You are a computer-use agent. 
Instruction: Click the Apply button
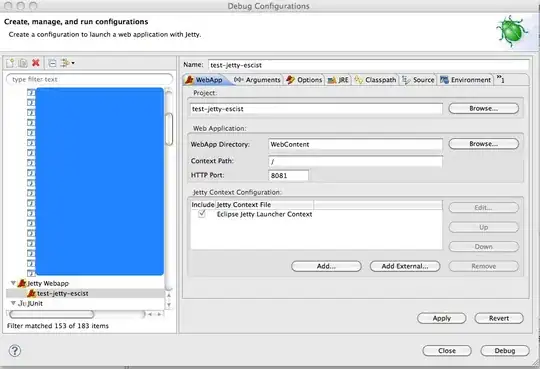[x=442, y=318]
